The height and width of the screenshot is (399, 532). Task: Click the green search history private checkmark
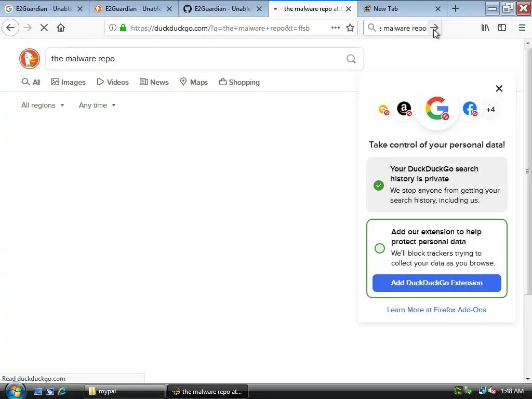(379, 185)
